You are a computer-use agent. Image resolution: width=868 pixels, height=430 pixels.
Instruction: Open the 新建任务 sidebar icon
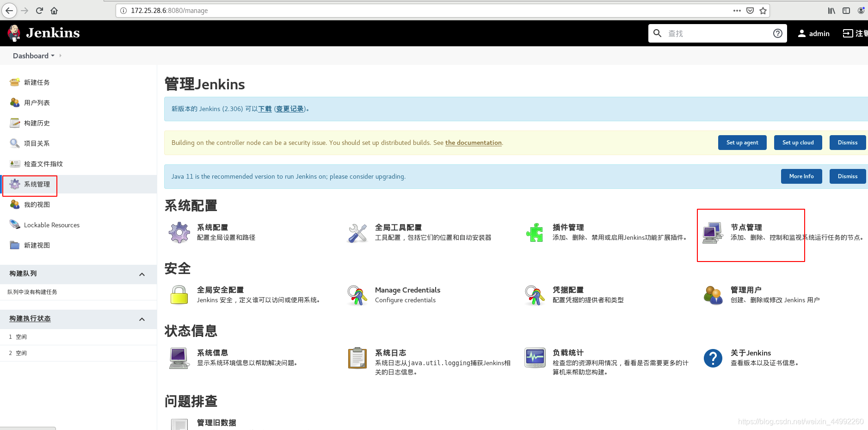15,82
